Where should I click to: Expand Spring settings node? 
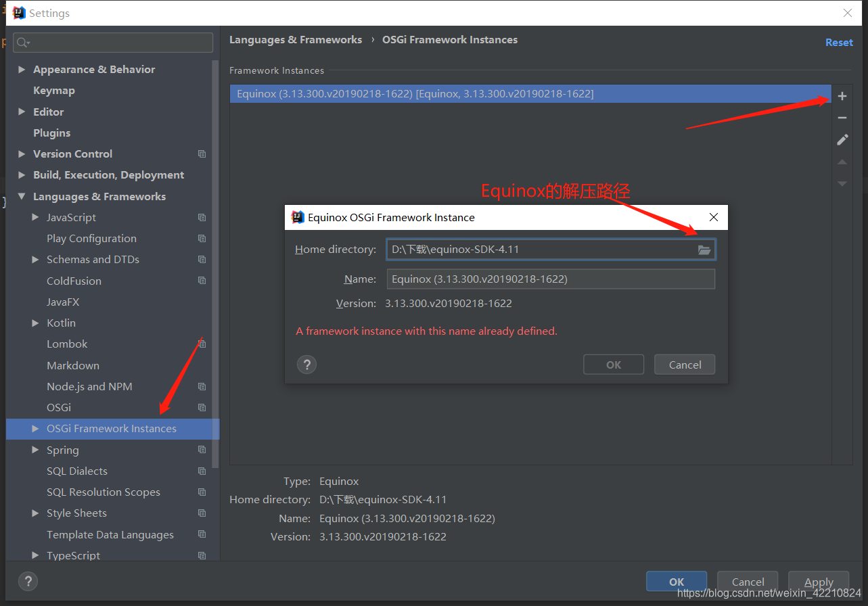(35, 450)
